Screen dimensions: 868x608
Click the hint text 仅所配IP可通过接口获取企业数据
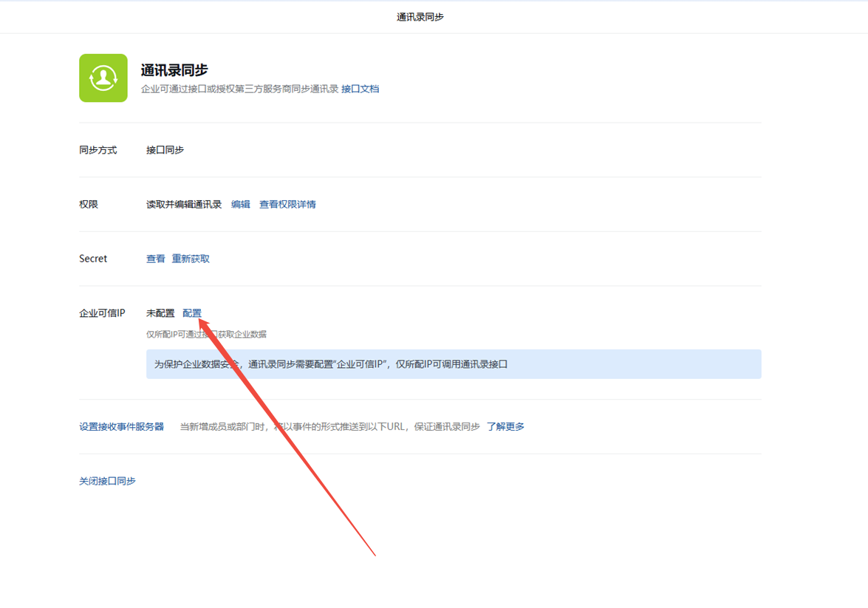(x=206, y=335)
